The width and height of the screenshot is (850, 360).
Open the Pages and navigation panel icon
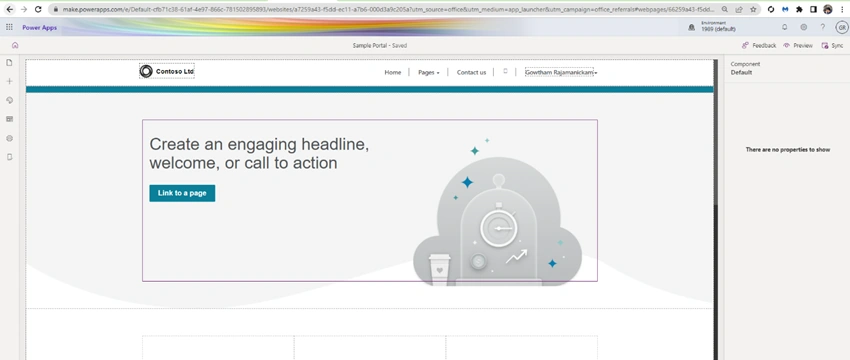click(9, 62)
